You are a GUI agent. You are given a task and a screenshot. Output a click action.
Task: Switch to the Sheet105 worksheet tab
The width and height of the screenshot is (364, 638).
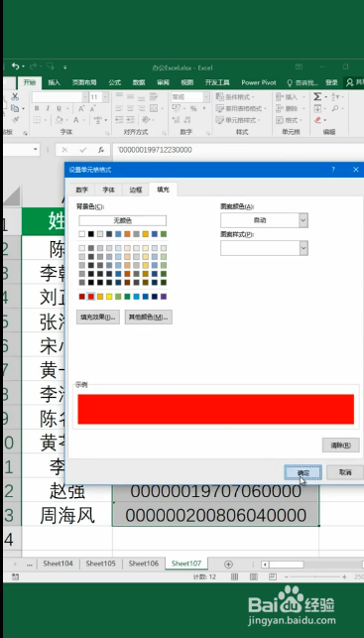coord(101,564)
